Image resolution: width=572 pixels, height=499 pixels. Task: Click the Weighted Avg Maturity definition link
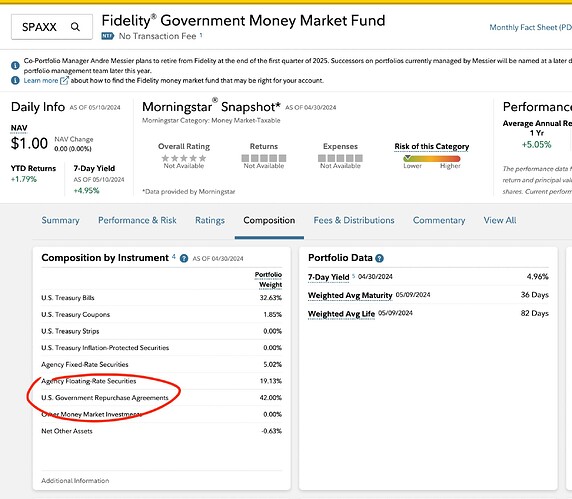[350, 295]
